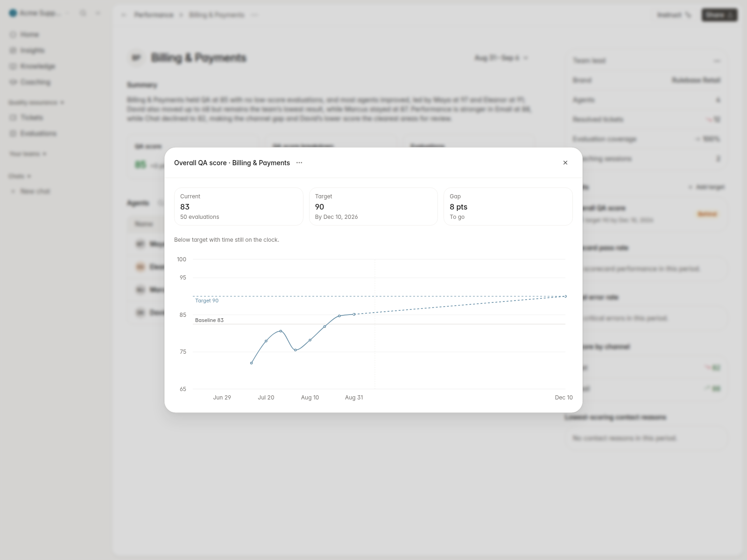The image size is (747, 560).
Task: Click the 'Below target with time still on the clock.' note
Action: pos(226,240)
